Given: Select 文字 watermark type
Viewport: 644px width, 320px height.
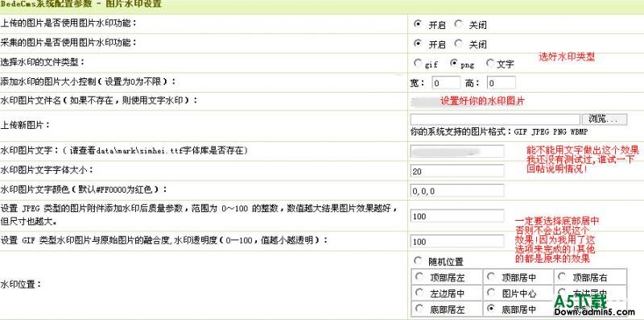Looking at the screenshot, I should [x=489, y=63].
